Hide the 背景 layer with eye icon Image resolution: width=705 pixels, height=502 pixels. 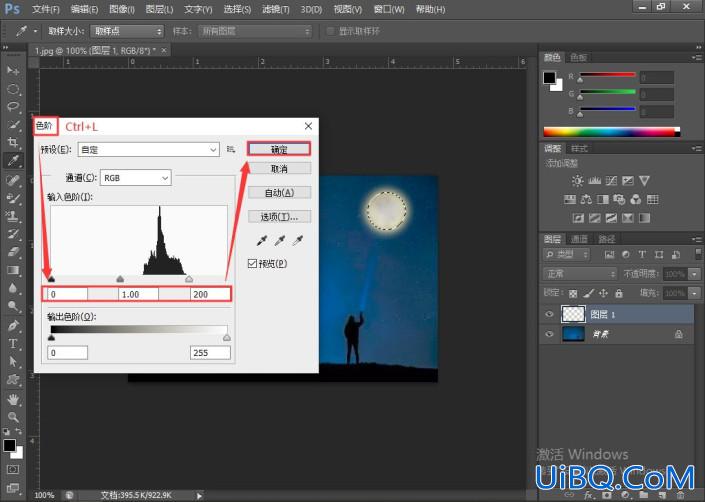tap(549, 334)
